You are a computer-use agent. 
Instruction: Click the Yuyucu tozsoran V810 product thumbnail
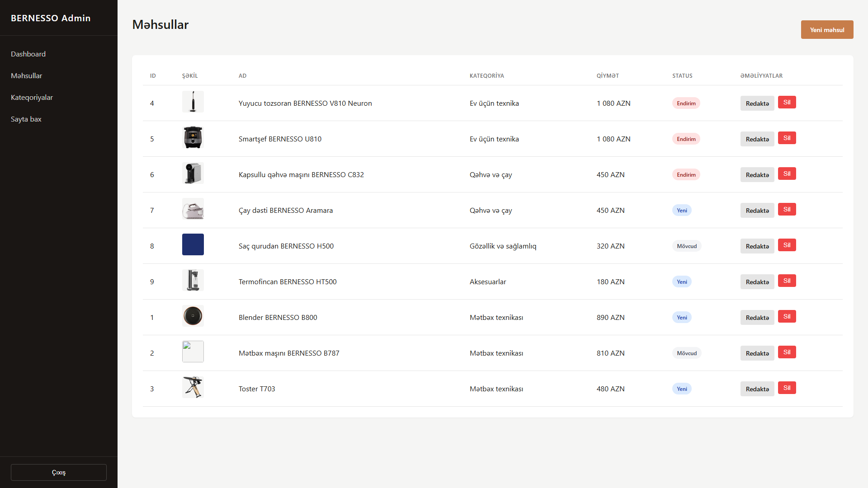click(193, 102)
